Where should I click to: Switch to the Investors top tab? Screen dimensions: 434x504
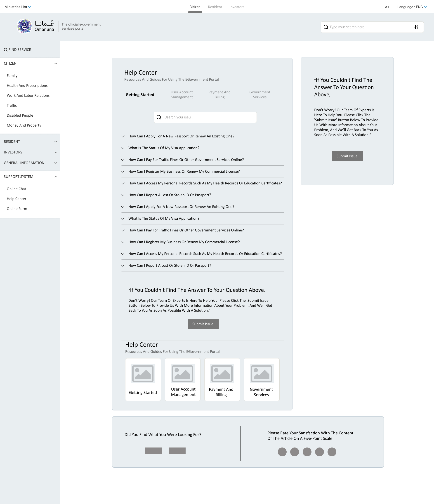[237, 7]
